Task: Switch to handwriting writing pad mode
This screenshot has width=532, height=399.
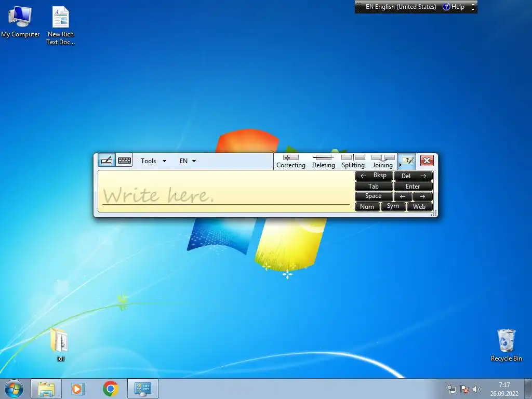Action: (107, 161)
